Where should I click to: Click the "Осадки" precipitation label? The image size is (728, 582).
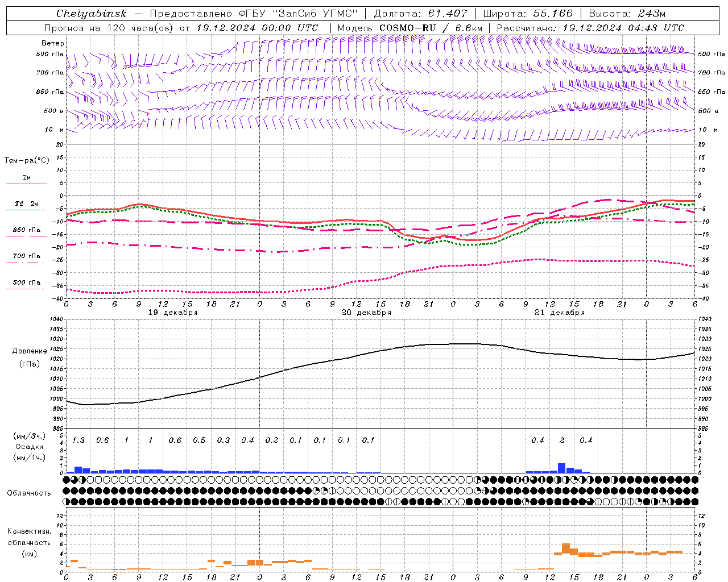click(30, 447)
